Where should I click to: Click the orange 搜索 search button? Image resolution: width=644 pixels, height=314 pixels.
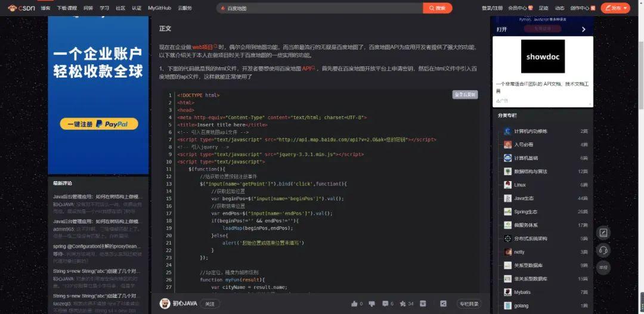coord(438,8)
